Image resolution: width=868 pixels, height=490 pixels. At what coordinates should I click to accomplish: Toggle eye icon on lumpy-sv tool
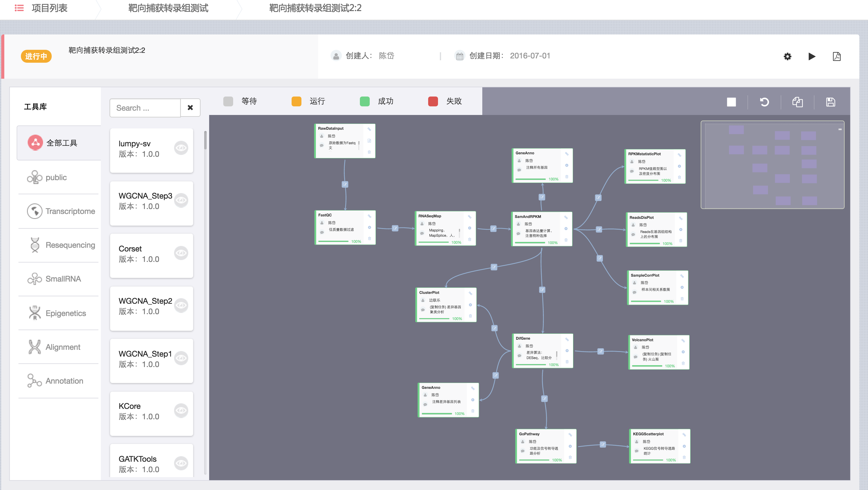pos(181,148)
